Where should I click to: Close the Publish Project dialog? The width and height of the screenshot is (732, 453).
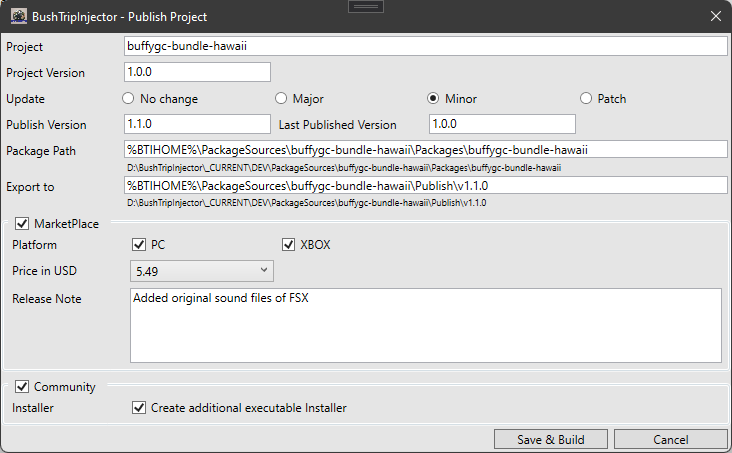(716, 16)
